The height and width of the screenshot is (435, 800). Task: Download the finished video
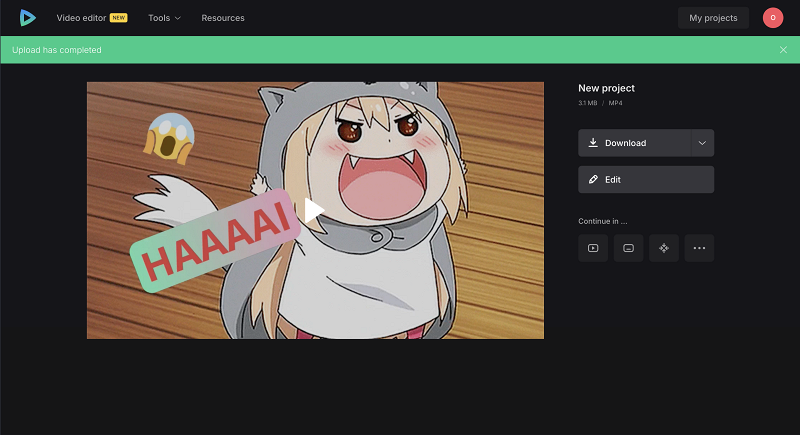(635, 143)
